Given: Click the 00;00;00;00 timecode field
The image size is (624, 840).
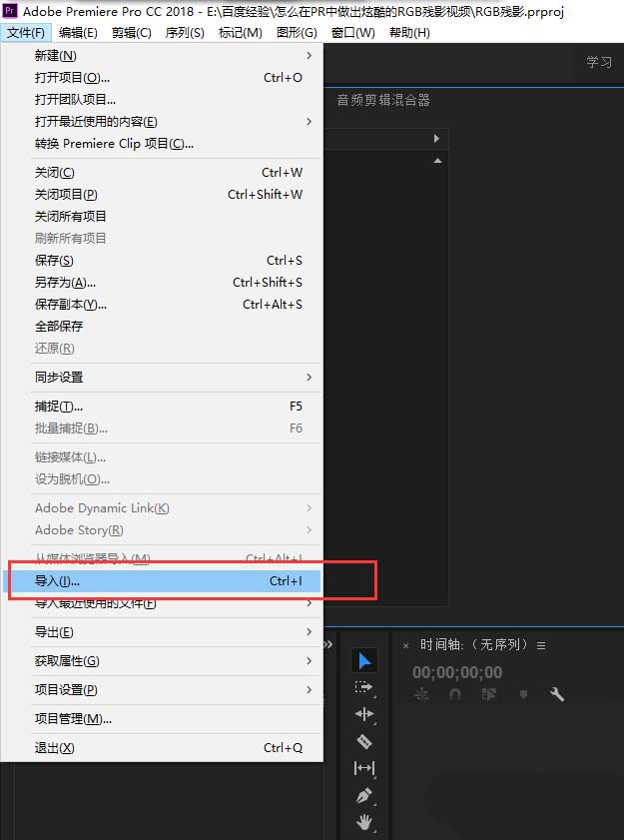Looking at the screenshot, I should 457,672.
